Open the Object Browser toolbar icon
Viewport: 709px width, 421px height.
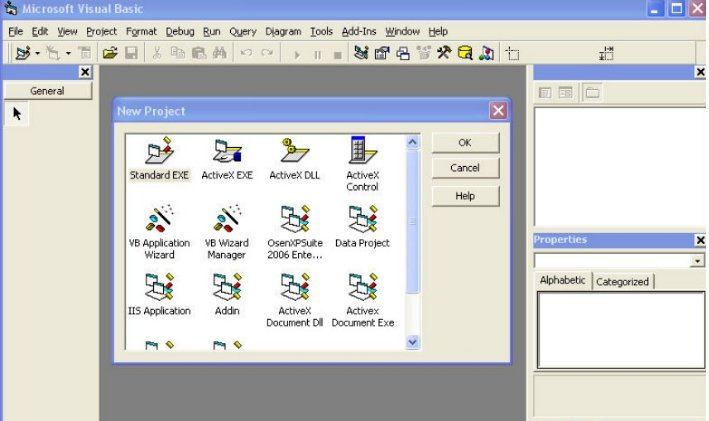pyautogui.click(x=424, y=53)
